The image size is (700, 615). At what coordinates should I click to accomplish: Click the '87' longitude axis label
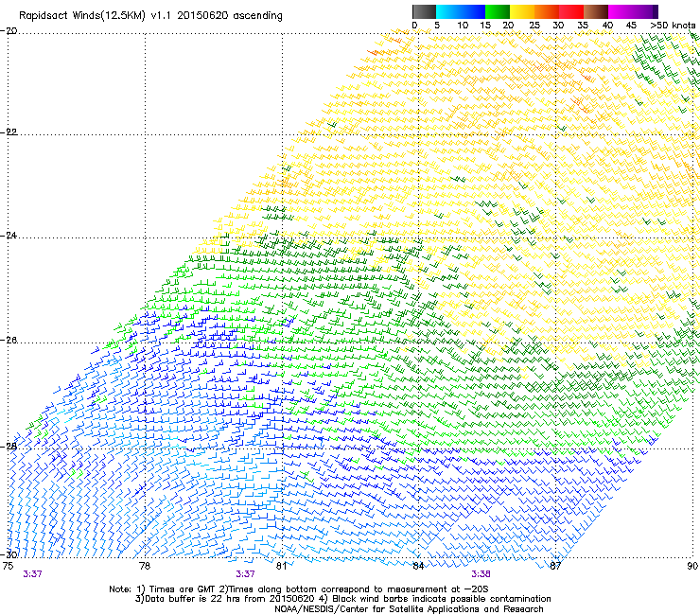[x=555, y=566]
